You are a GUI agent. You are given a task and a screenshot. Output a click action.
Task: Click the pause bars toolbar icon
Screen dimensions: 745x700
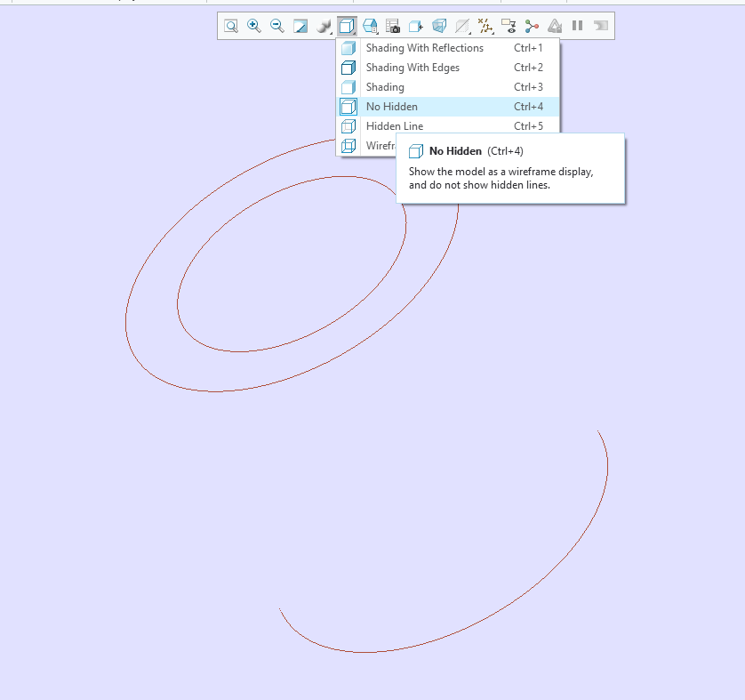point(577,26)
